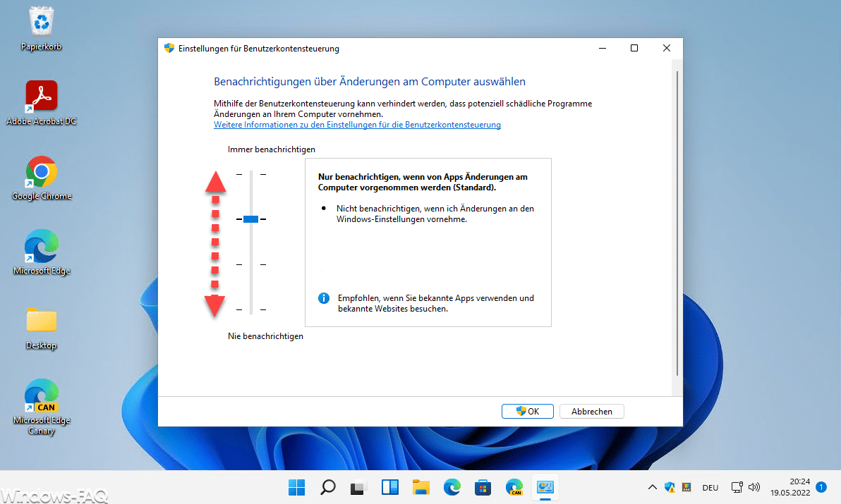Confirm with the OK button
Viewport: 841px width, 504px height.
click(527, 412)
